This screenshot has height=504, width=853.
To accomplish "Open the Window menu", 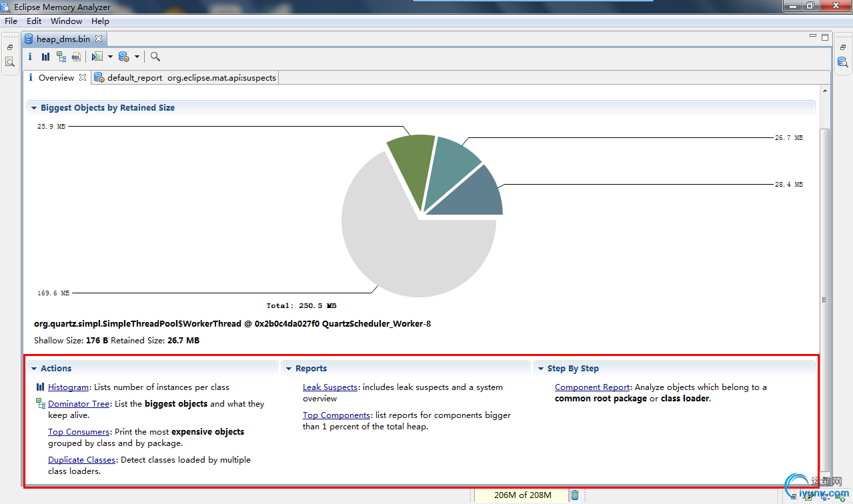I will (67, 21).
